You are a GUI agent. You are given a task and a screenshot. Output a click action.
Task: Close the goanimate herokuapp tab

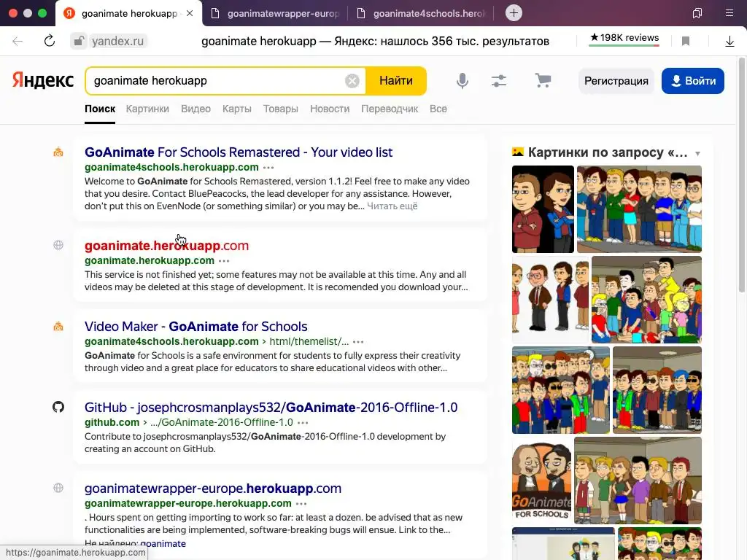tap(190, 13)
